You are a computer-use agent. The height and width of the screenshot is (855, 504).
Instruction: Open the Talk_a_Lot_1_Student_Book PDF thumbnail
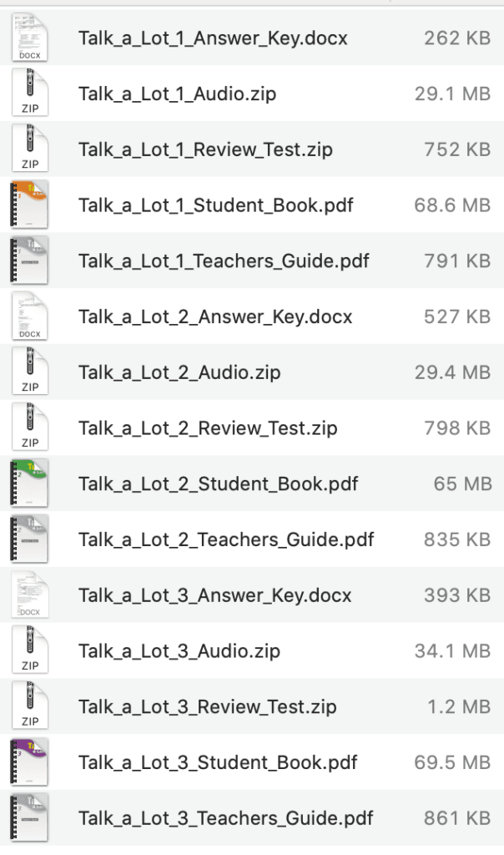(x=29, y=205)
